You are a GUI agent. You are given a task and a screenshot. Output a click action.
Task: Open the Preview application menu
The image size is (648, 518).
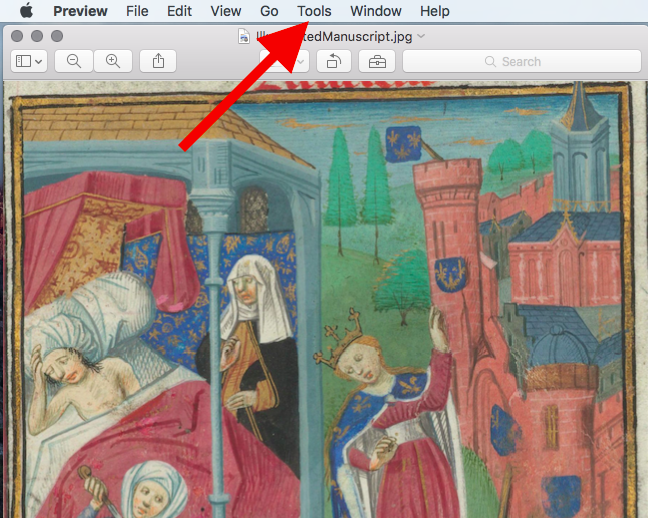pos(80,11)
